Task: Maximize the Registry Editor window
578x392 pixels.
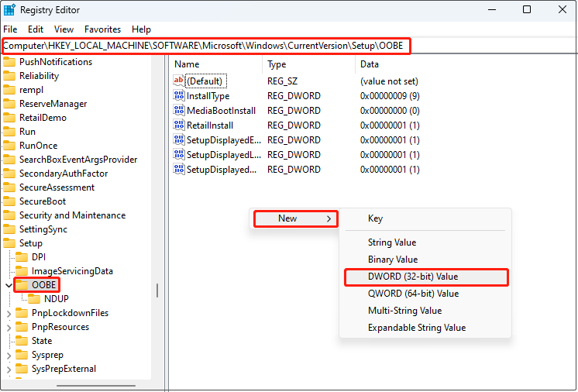Action: pos(527,9)
